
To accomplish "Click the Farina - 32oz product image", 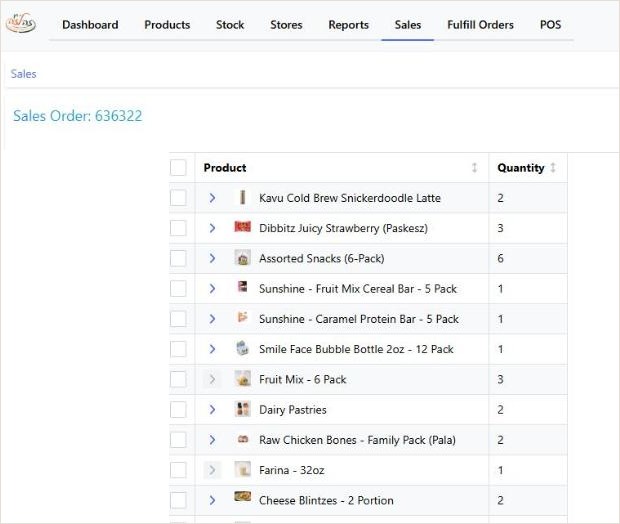I will (242, 469).
